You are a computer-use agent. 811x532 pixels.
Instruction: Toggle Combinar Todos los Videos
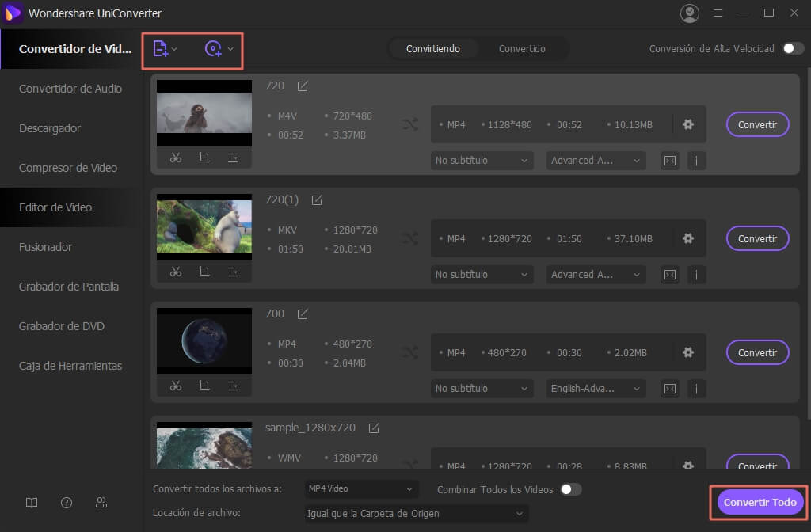[571, 489]
